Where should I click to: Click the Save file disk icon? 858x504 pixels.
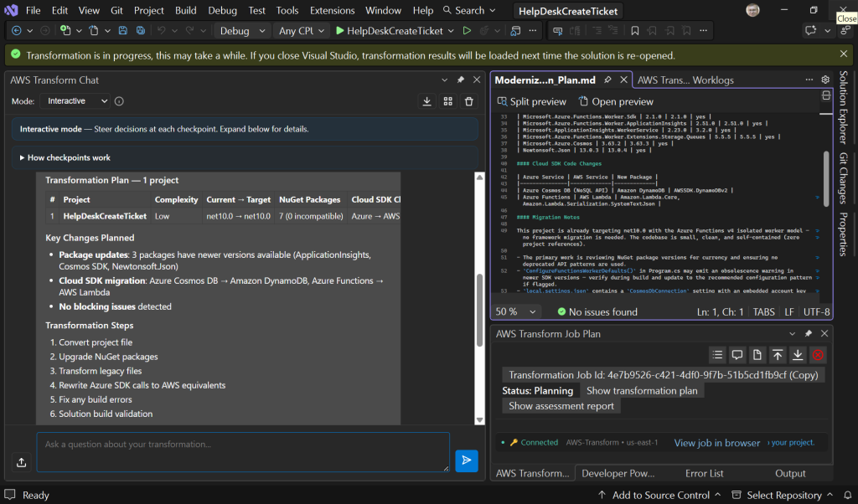(122, 31)
